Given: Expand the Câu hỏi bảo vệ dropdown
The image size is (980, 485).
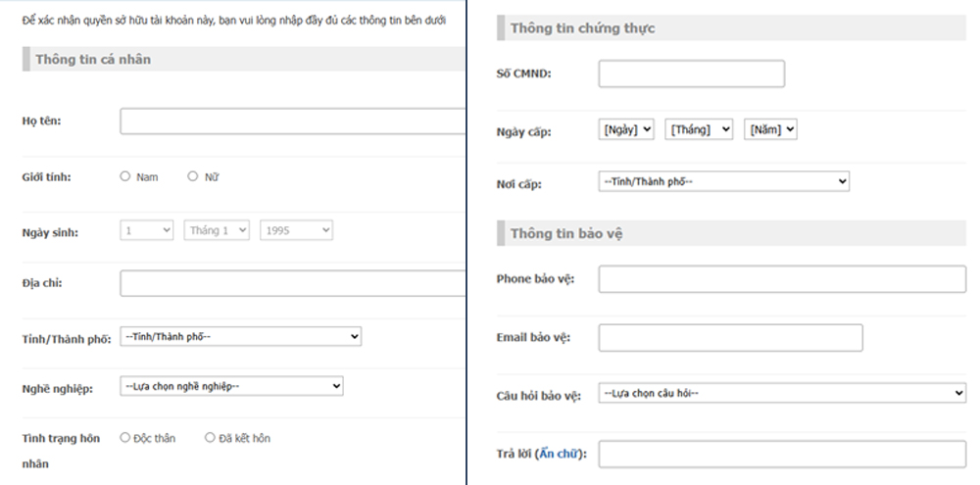Looking at the screenshot, I should point(781,393).
